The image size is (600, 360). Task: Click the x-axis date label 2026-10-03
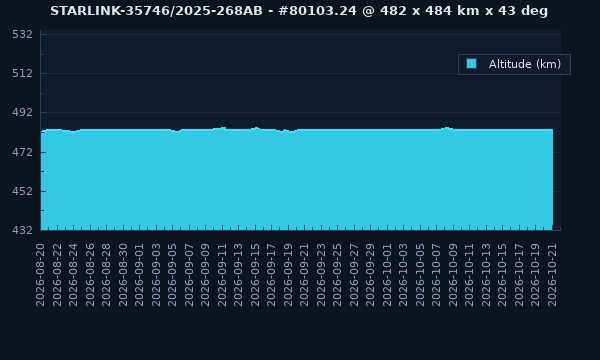[x=404, y=275]
